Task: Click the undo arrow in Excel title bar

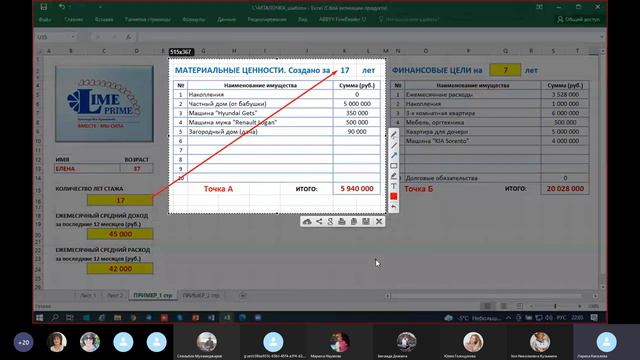Action: [x=62, y=7]
